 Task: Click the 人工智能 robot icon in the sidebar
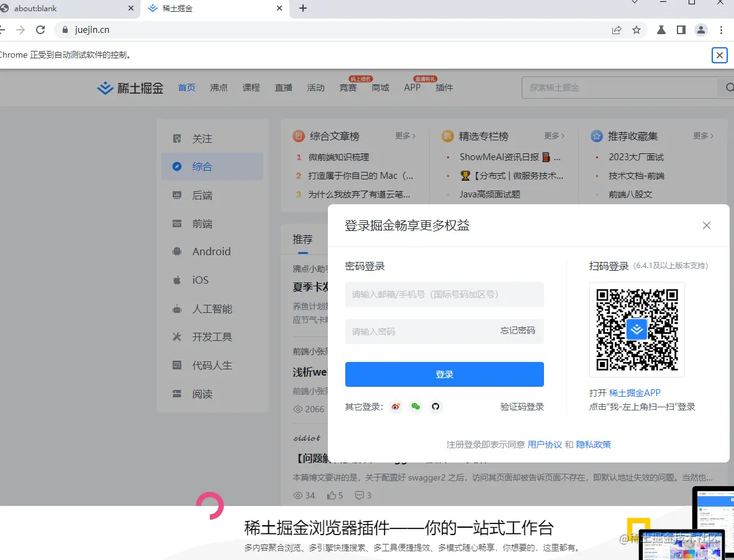177,309
